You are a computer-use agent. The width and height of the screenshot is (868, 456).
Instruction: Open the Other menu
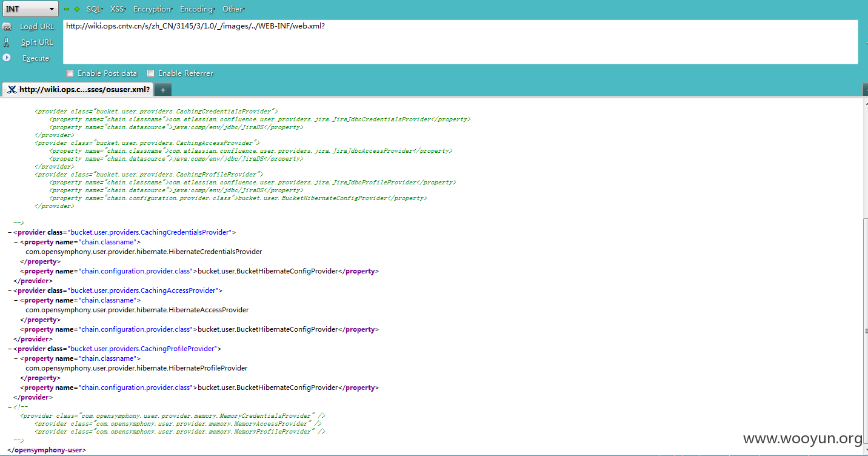click(233, 9)
